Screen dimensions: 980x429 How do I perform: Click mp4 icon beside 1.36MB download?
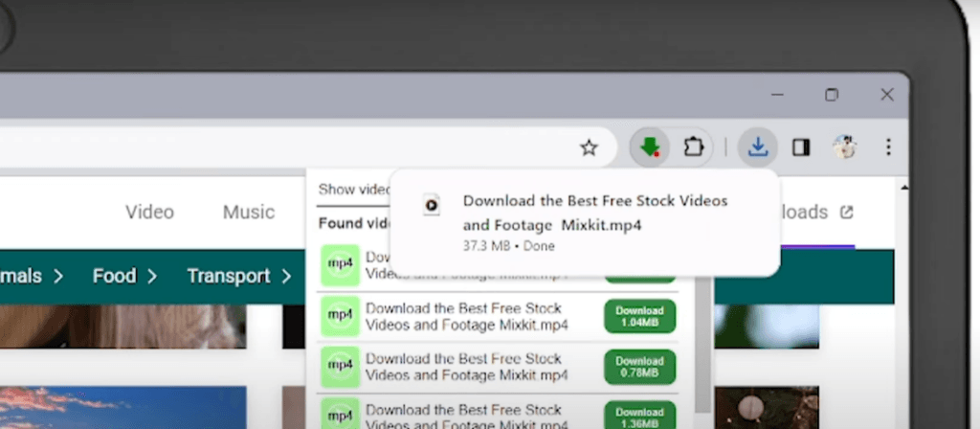[340, 414]
